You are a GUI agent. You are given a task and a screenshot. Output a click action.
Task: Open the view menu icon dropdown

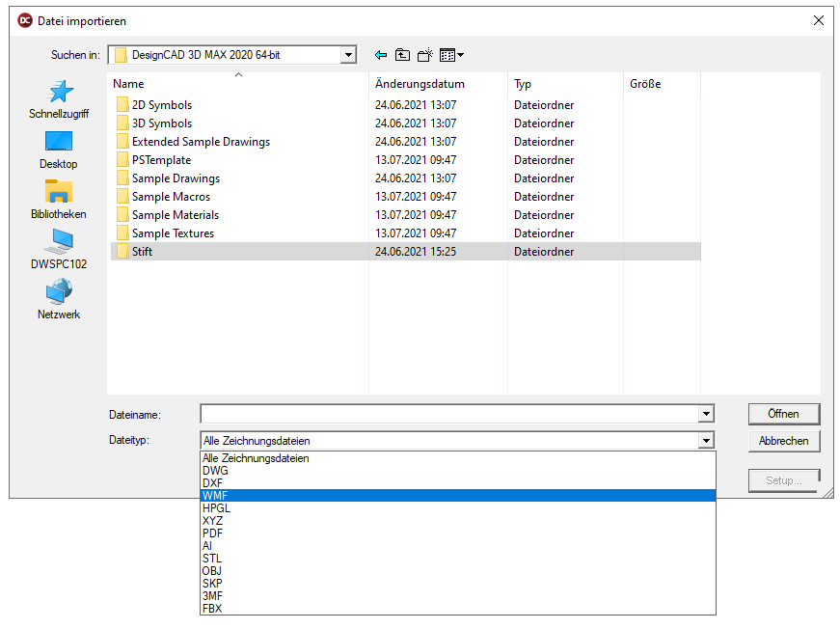[x=451, y=55]
